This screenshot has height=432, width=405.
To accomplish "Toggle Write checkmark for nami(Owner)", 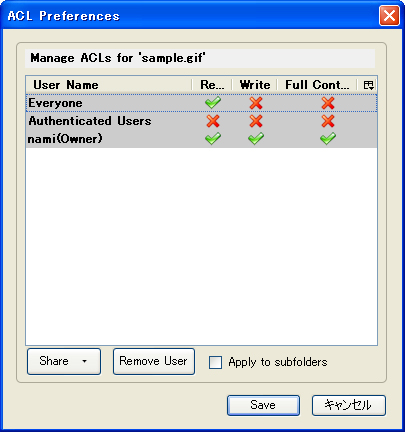I will [x=256, y=139].
